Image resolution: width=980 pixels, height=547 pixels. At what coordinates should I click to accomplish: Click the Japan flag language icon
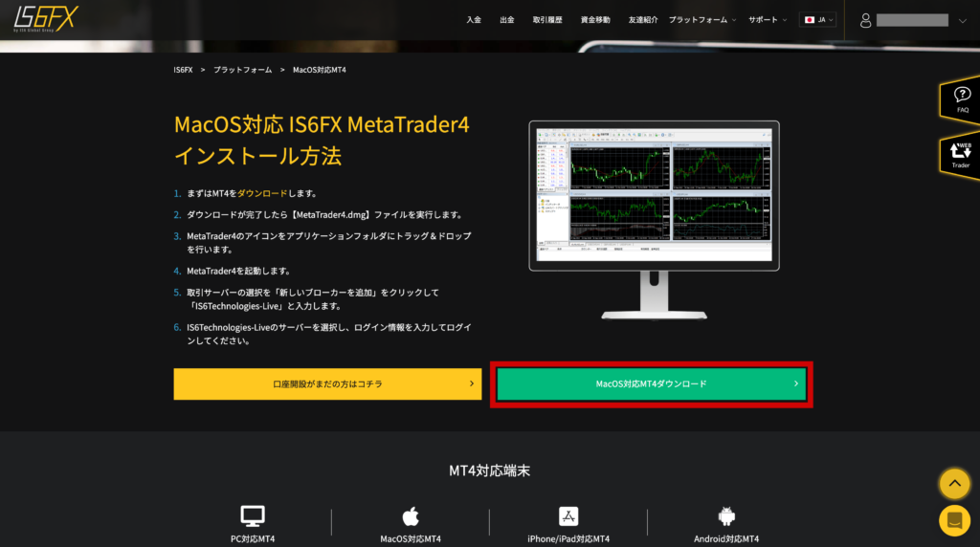tap(810, 20)
